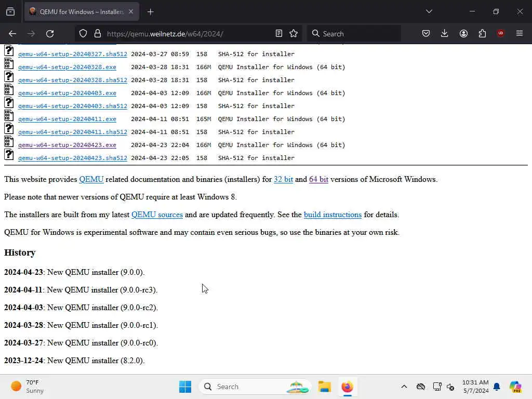Open the QEMU sources link
532x399 pixels.
[x=157, y=215]
